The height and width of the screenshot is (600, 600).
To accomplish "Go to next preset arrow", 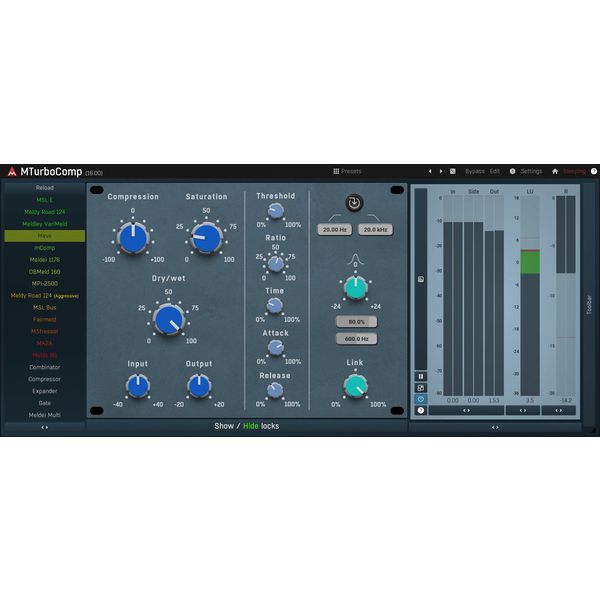I will [x=441, y=171].
